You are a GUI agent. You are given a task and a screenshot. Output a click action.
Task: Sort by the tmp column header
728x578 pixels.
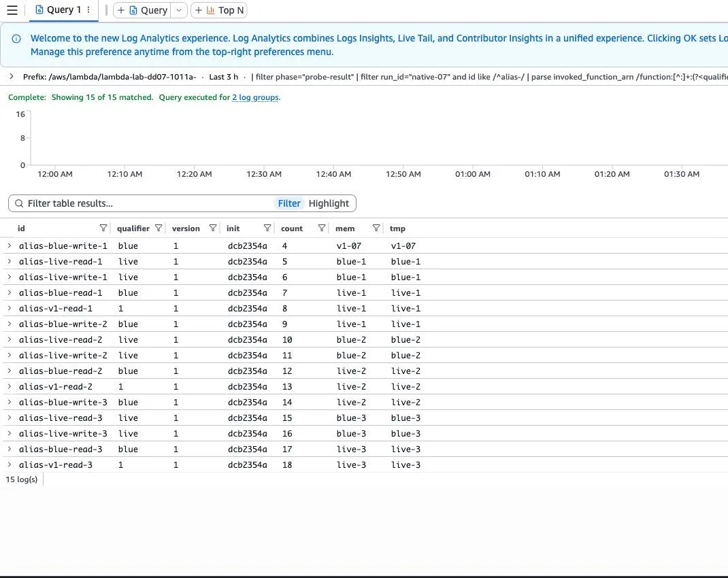397,228
